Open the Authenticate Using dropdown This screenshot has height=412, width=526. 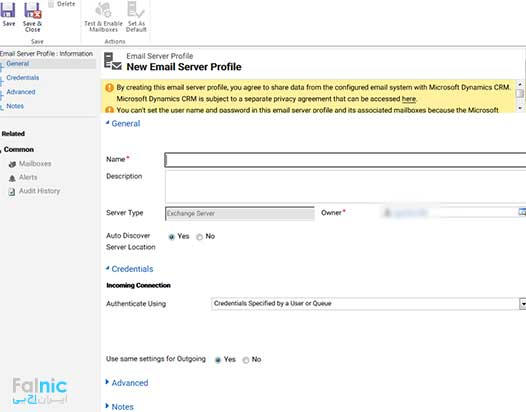522,304
